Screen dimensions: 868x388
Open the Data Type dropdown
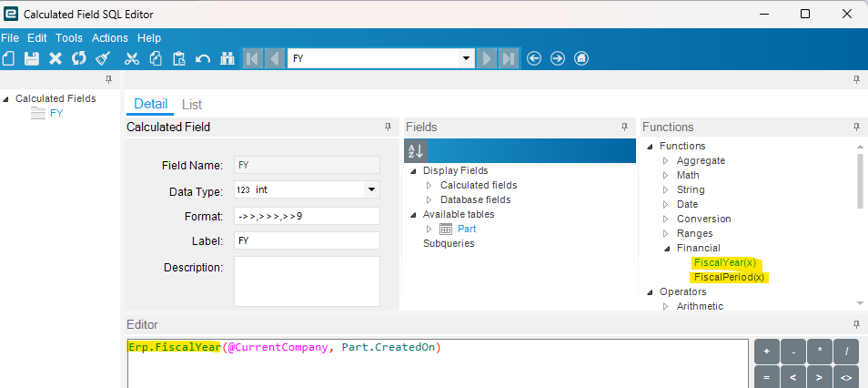pyautogui.click(x=371, y=189)
